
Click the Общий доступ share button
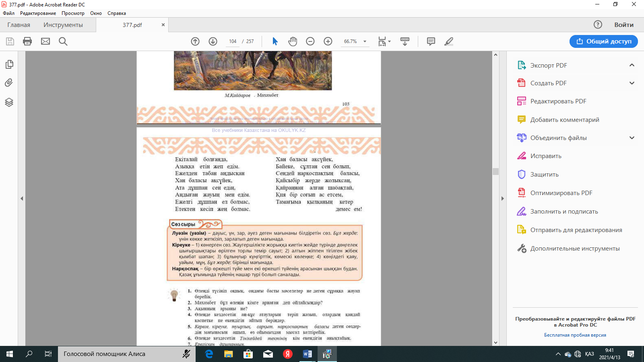pyautogui.click(x=604, y=41)
